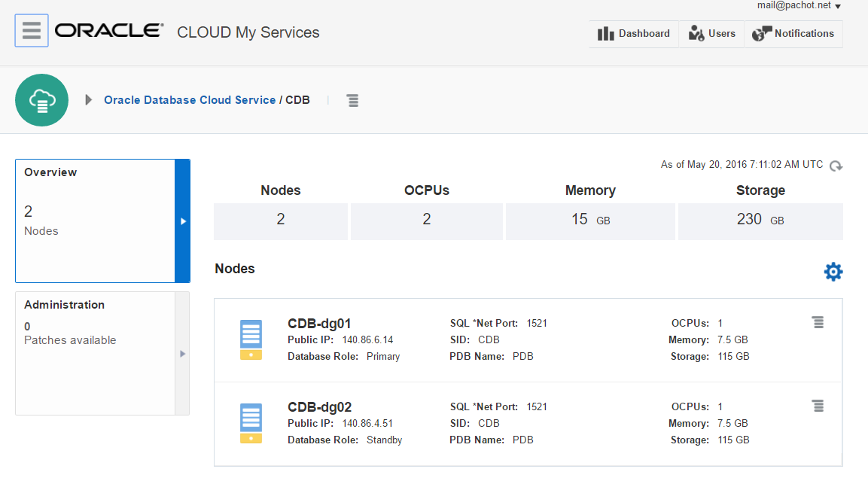The width and height of the screenshot is (868, 484).
Task: Open the CDB service actions menu icon
Action: tap(352, 100)
